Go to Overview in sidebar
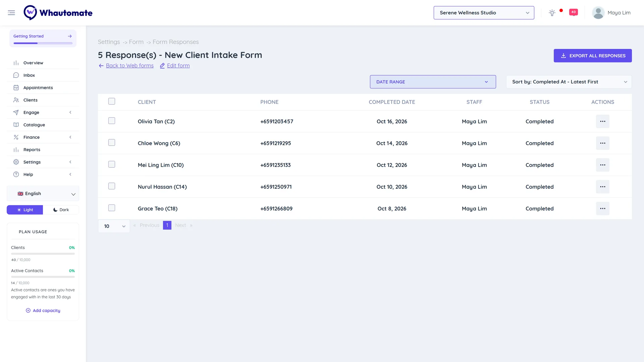 click(x=43, y=63)
